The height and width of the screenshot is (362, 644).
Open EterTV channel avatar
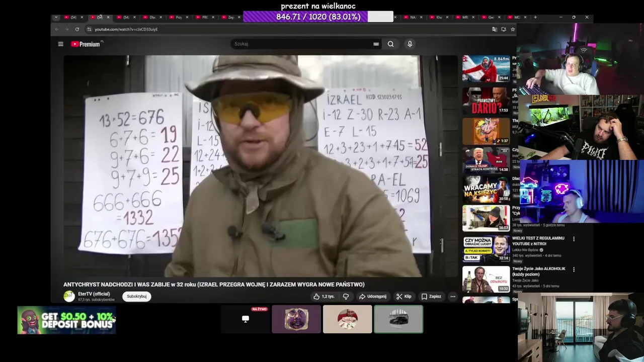[x=69, y=296]
